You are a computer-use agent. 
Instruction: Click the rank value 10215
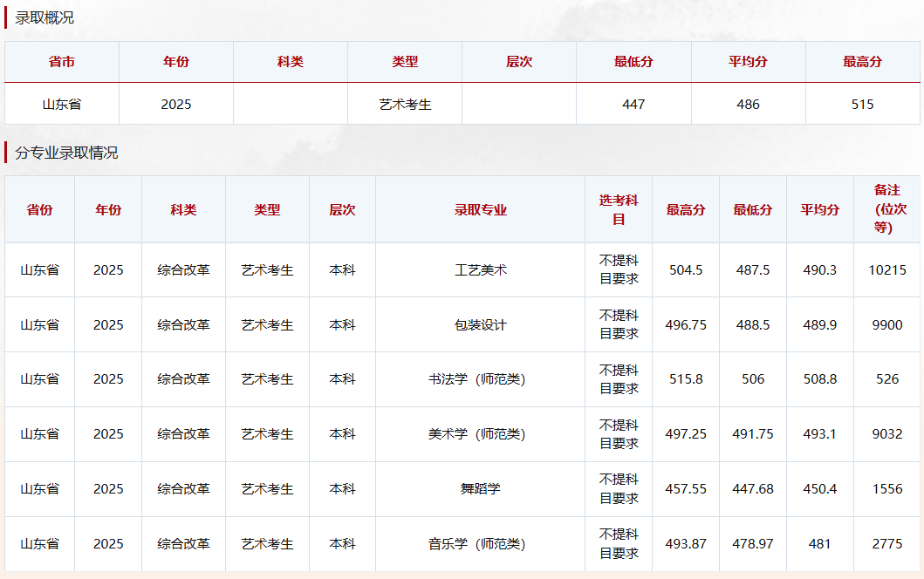[x=887, y=270]
